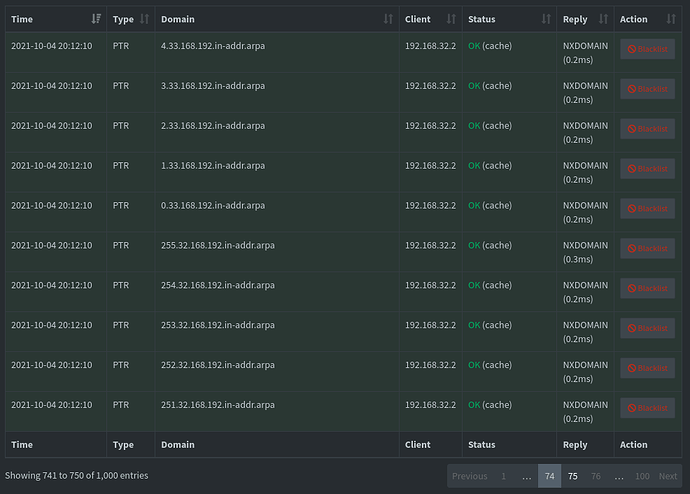This screenshot has width=690, height=494.
Task: Jump to page 76
Action: tap(596, 476)
